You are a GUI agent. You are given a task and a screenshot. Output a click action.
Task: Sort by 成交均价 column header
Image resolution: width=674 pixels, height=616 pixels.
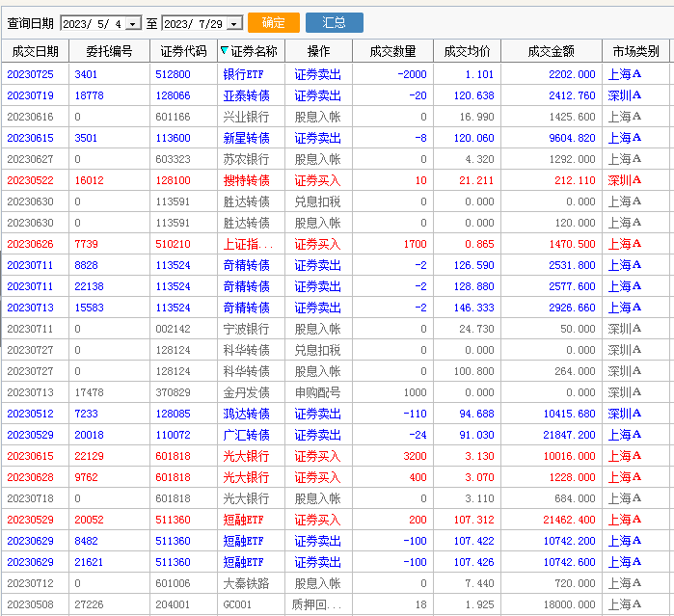pyautogui.click(x=467, y=51)
